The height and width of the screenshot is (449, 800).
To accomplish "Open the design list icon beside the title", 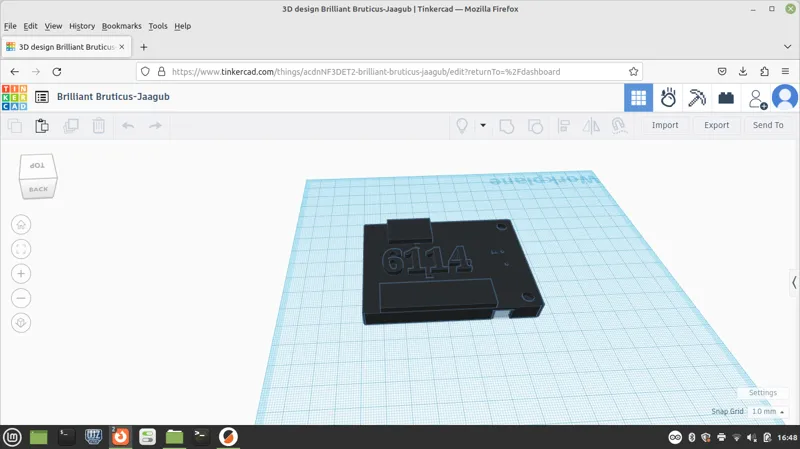I will tap(42, 96).
